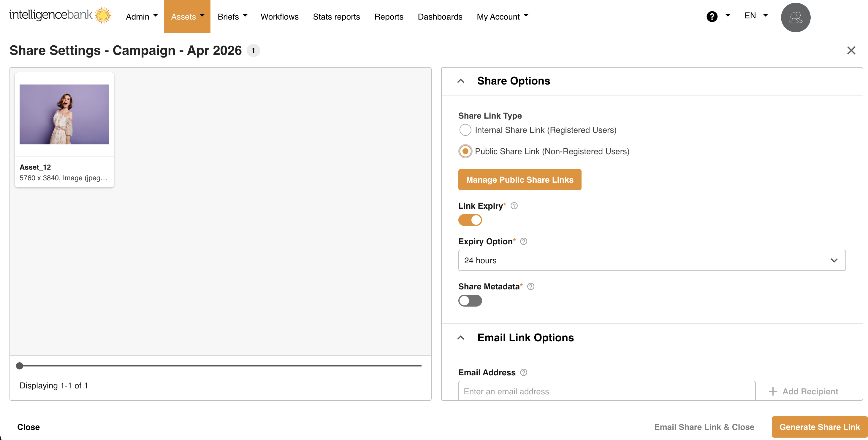Go to the Dashboards menu item
The image size is (868, 440).
point(440,17)
